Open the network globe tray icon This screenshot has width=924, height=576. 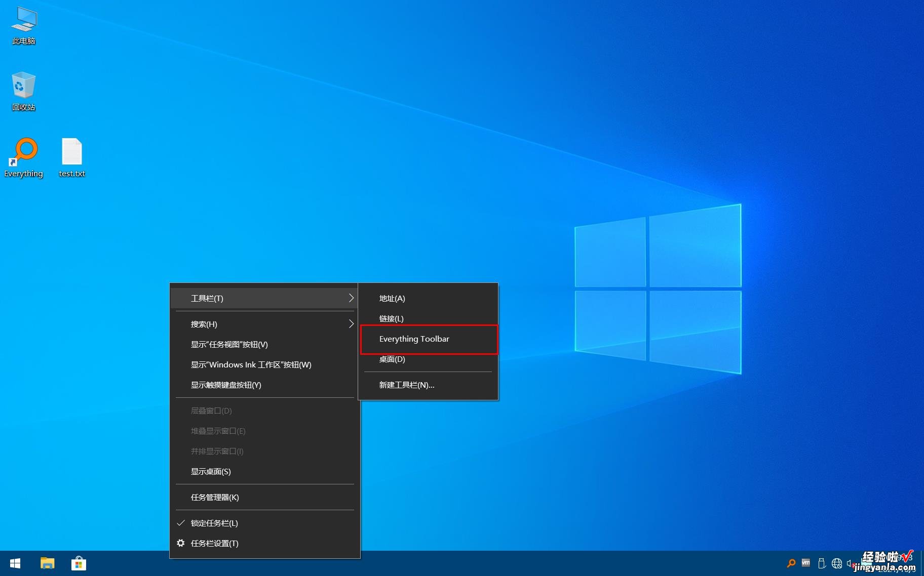[x=837, y=563]
